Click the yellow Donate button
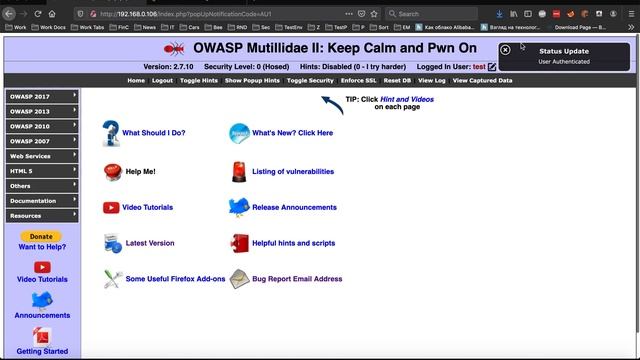This screenshot has height=360, width=640. (x=41, y=236)
